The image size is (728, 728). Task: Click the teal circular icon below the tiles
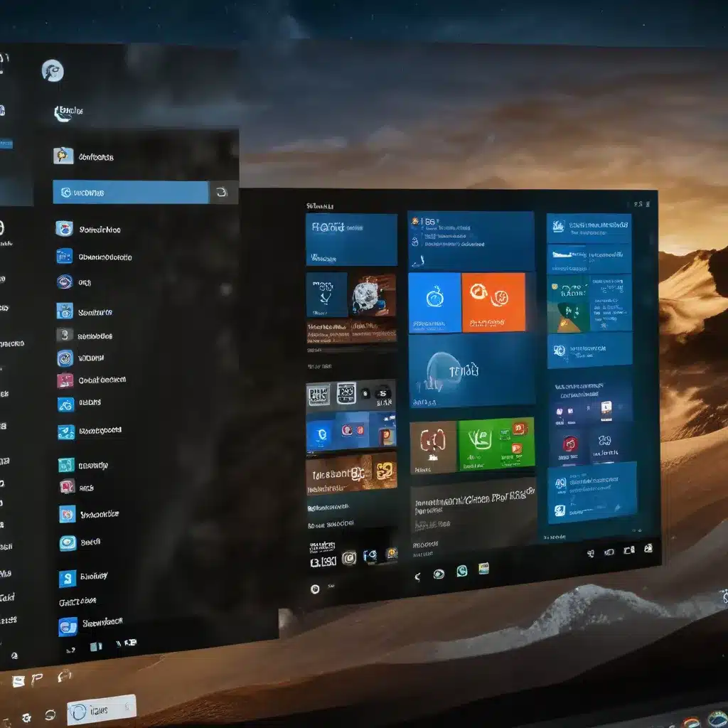(461, 571)
